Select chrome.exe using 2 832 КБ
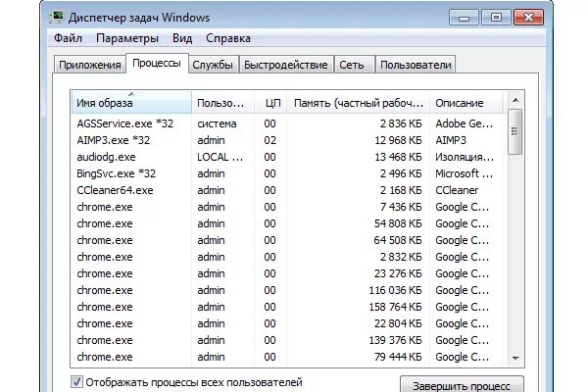The image size is (588, 392). (288, 257)
